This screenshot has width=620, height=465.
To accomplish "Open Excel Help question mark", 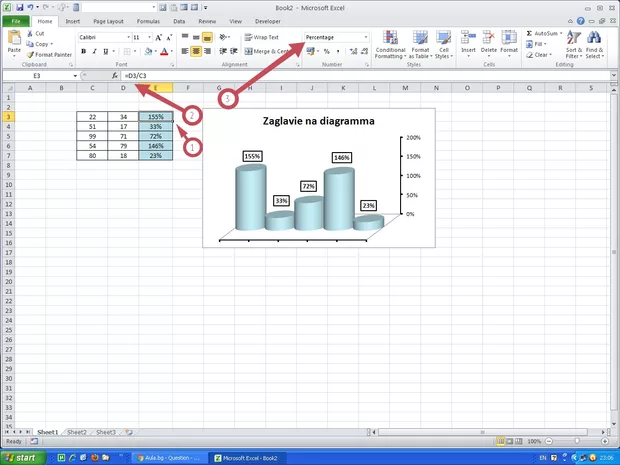I will coord(580,21).
